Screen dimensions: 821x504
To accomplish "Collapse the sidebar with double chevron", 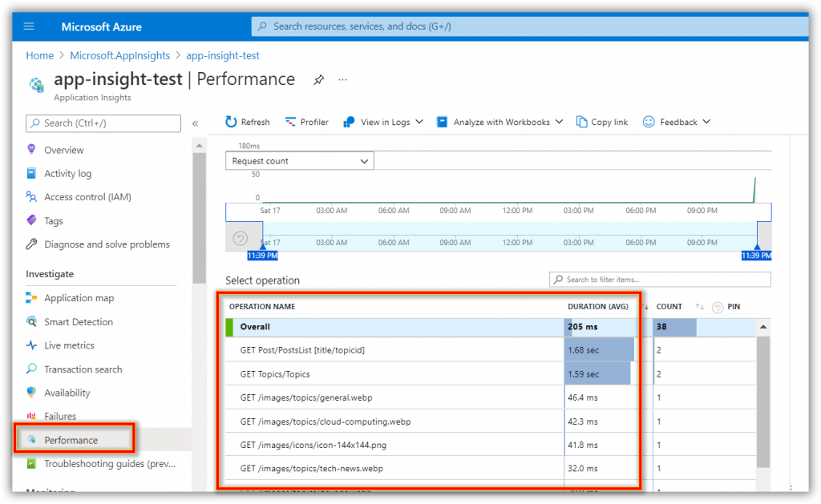I will coord(196,123).
